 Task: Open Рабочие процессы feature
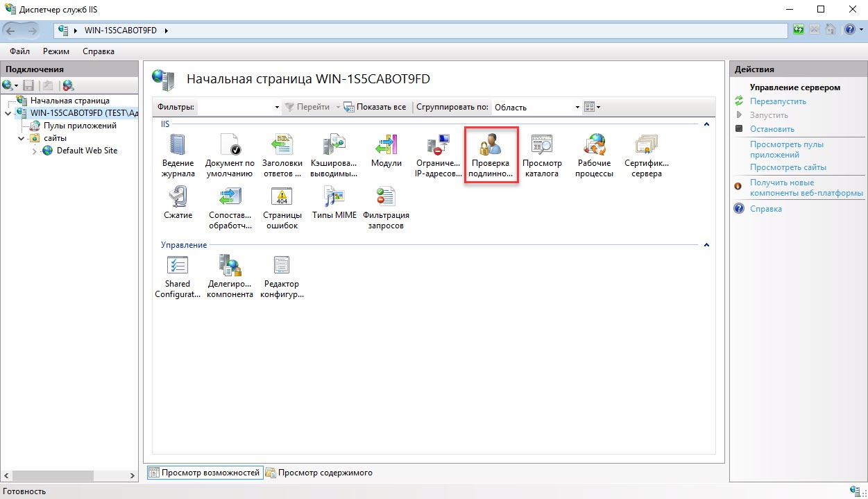tap(594, 156)
